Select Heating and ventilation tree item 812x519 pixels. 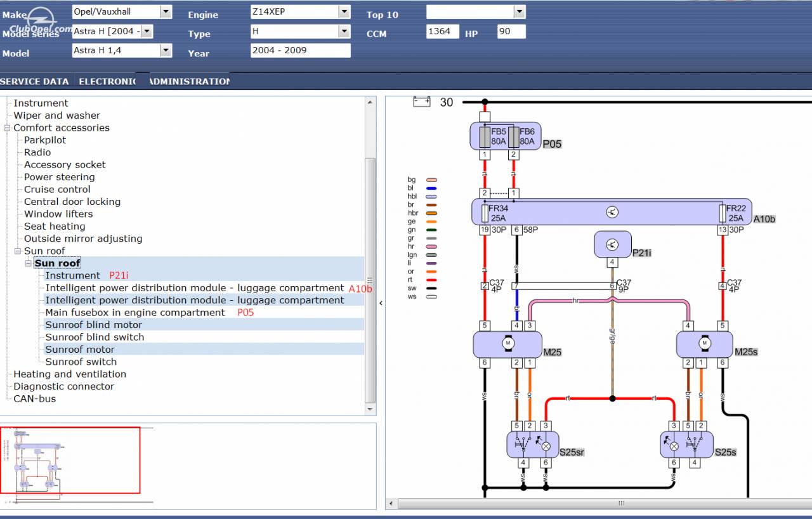pyautogui.click(x=70, y=374)
